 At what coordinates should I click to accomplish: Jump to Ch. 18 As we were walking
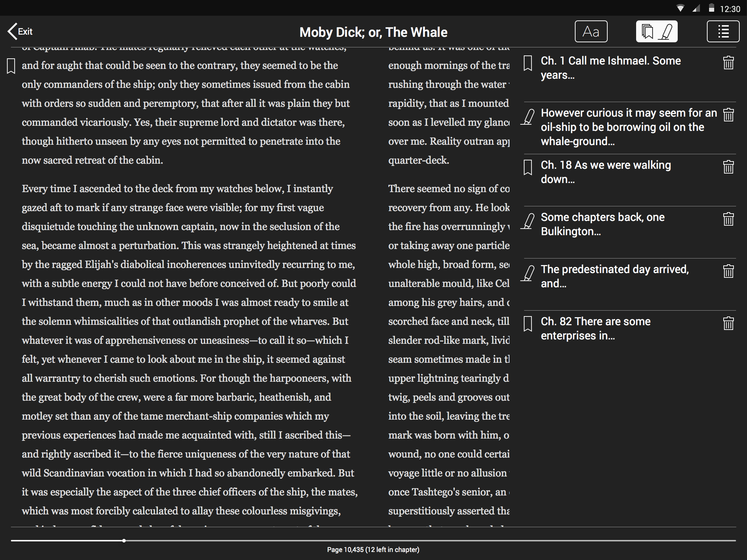605,172
